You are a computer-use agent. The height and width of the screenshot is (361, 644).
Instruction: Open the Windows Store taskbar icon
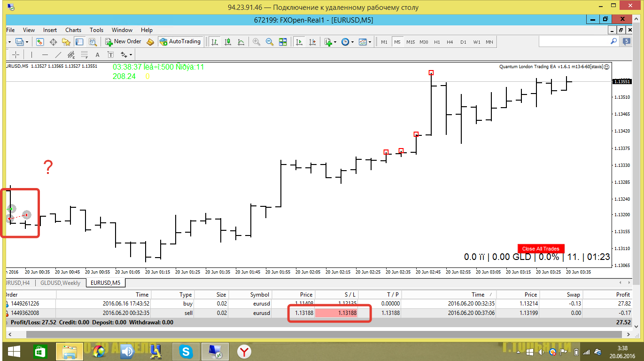(40, 351)
